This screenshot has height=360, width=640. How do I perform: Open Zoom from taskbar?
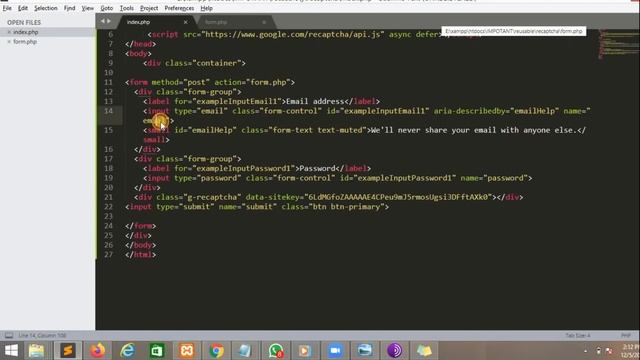pos(335,351)
